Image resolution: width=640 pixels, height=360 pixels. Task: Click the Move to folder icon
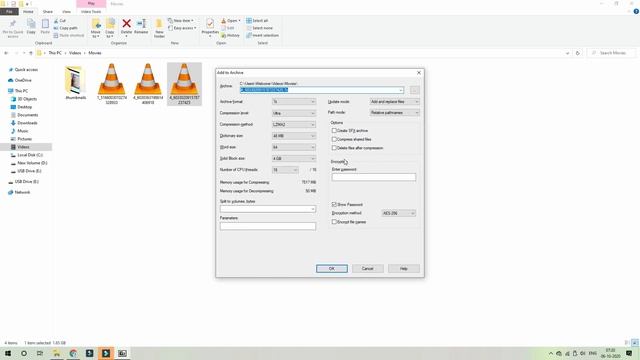(x=96, y=24)
